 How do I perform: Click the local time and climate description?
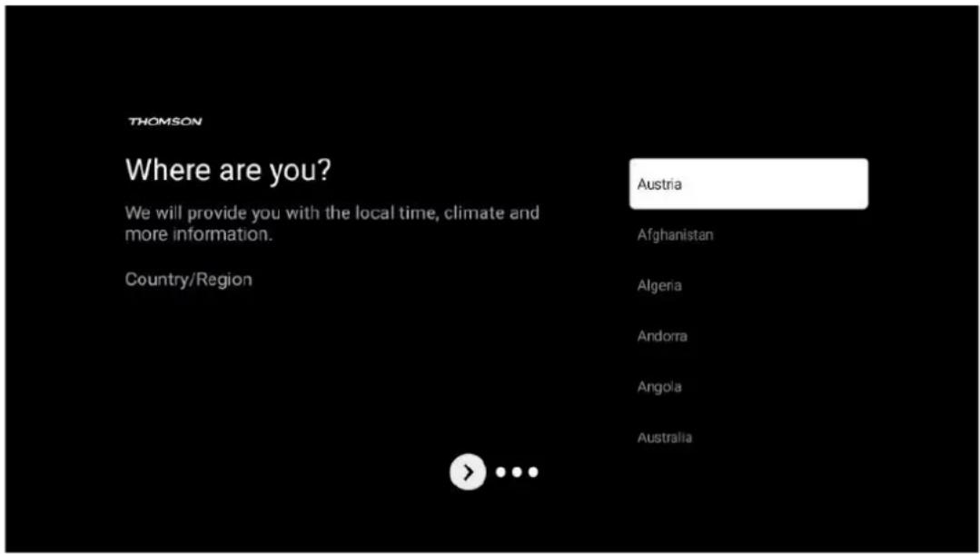[x=332, y=223]
